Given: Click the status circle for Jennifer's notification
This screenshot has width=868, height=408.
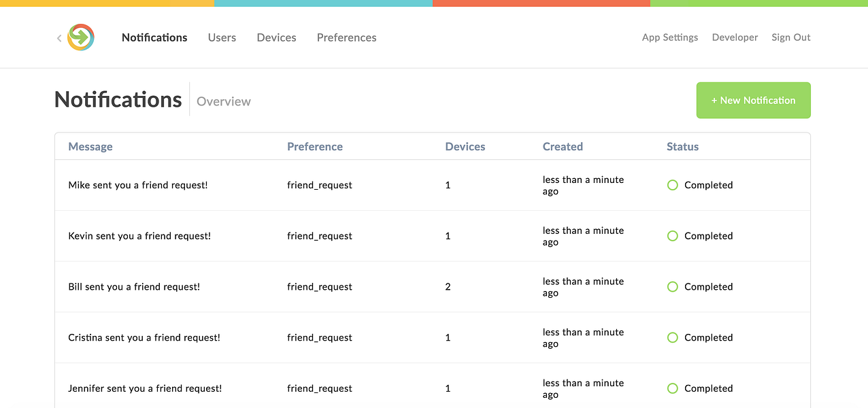Looking at the screenshot, I should coord(673,388).
